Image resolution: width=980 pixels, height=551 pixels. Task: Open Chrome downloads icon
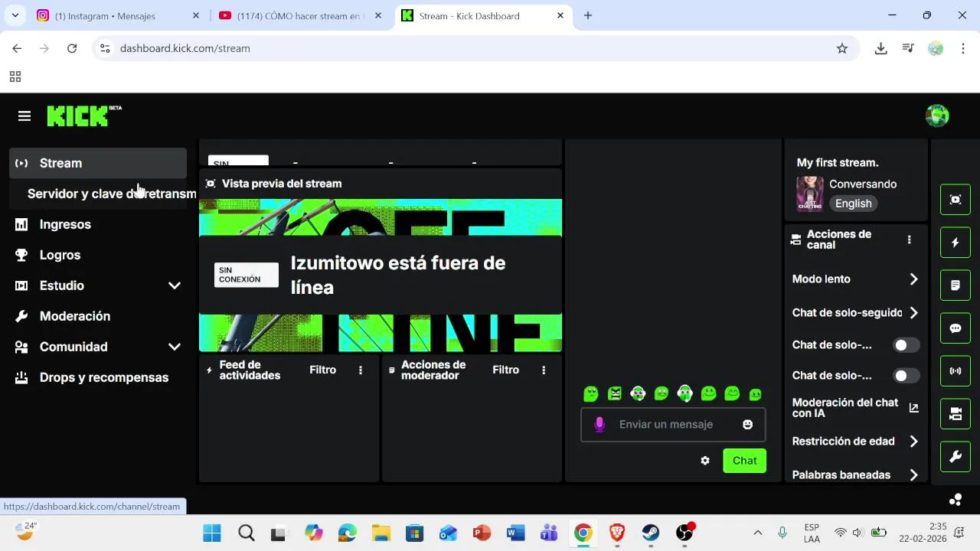pyautogui.click(x=880, y=48)
